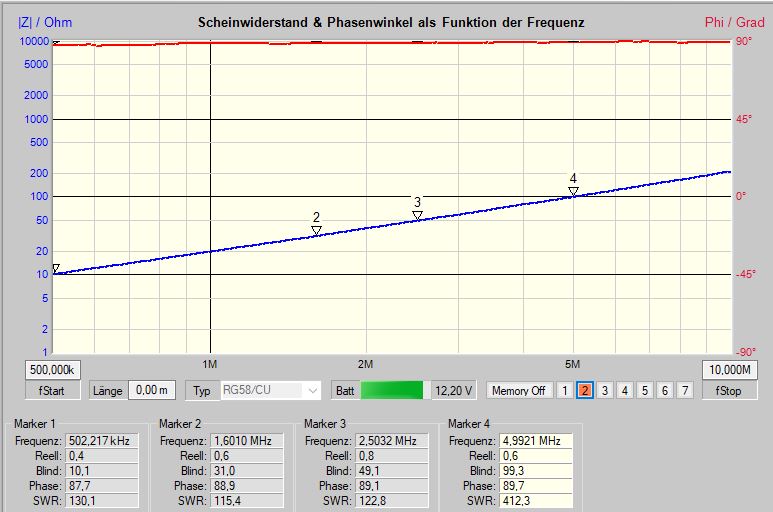Click the green battery level bar
Screen dimensions: 773x512
(x=392, y=390)
